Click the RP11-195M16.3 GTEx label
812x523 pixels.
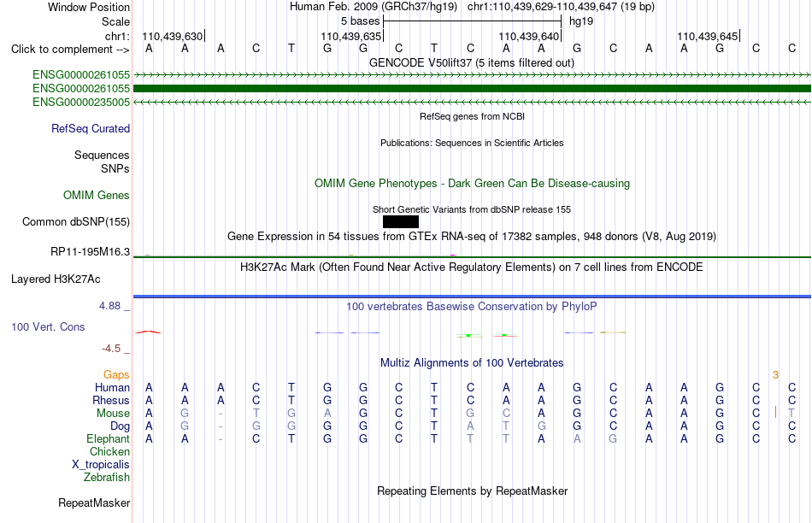(90, 251)
